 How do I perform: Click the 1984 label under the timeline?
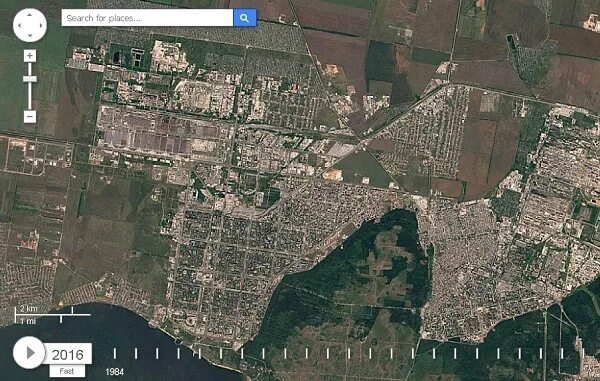click(x=114, y=371)
